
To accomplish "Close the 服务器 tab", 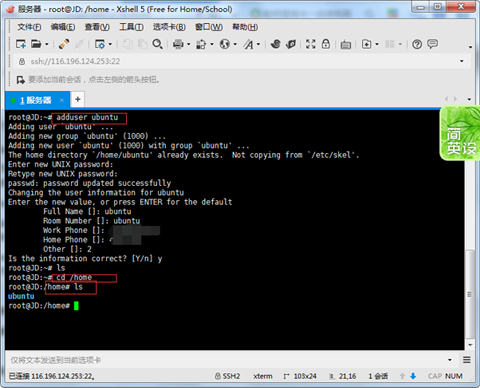I will tap(62, 100).
